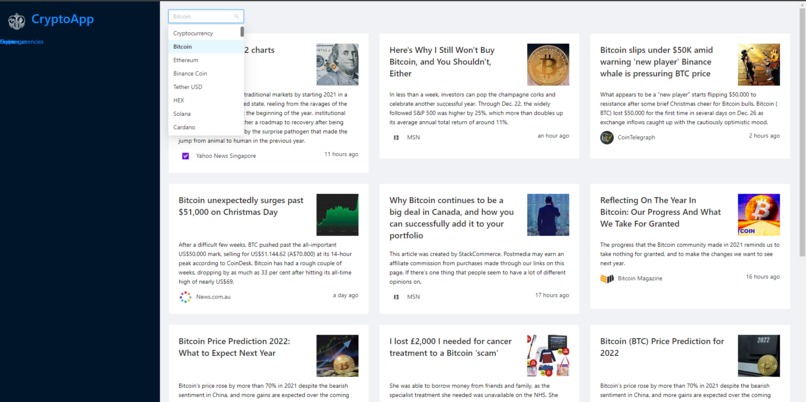Click the Bitcoin Magazine source icon
The width and height of the screenshot is (806, 402).
coord(607,279)
